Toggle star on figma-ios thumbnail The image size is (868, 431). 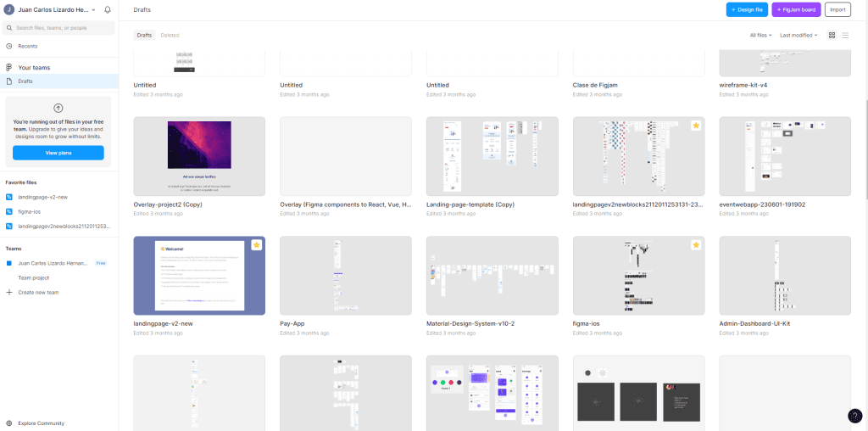point(696,245)
